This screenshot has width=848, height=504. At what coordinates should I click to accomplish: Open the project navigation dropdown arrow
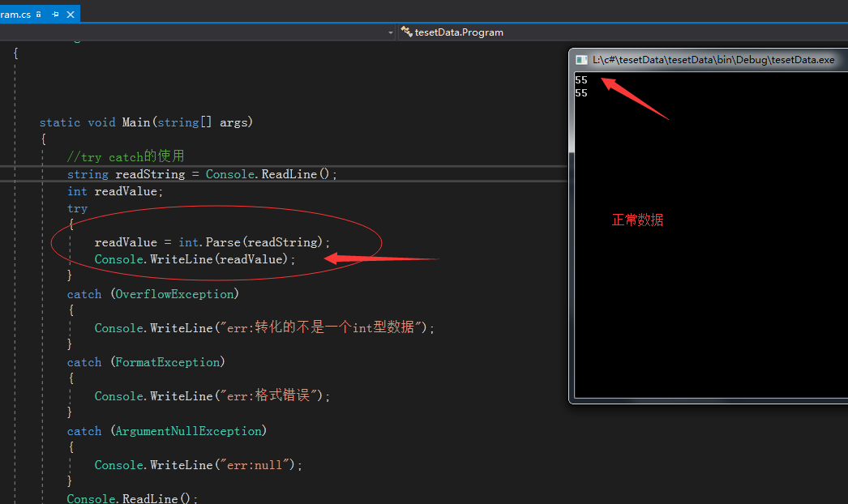pos(391,32)
